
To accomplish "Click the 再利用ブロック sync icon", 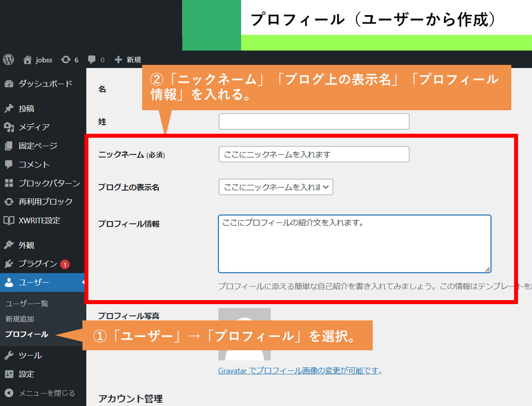I will [9, 202].
